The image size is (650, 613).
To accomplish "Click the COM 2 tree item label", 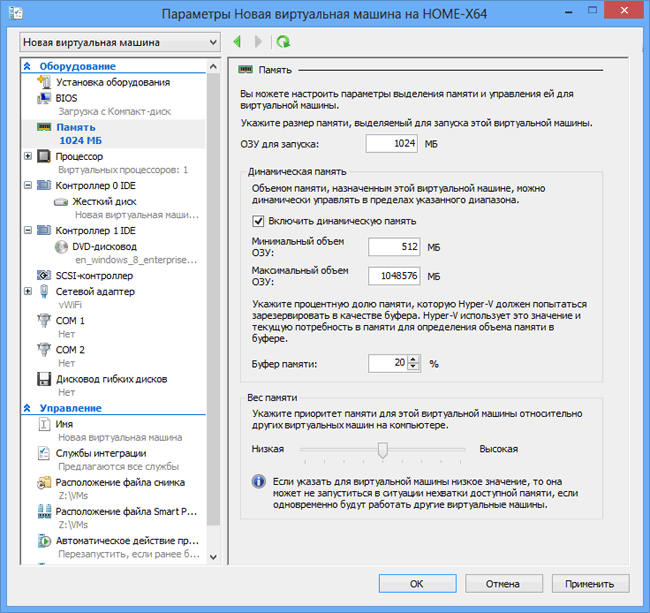I will pos(70,350).
